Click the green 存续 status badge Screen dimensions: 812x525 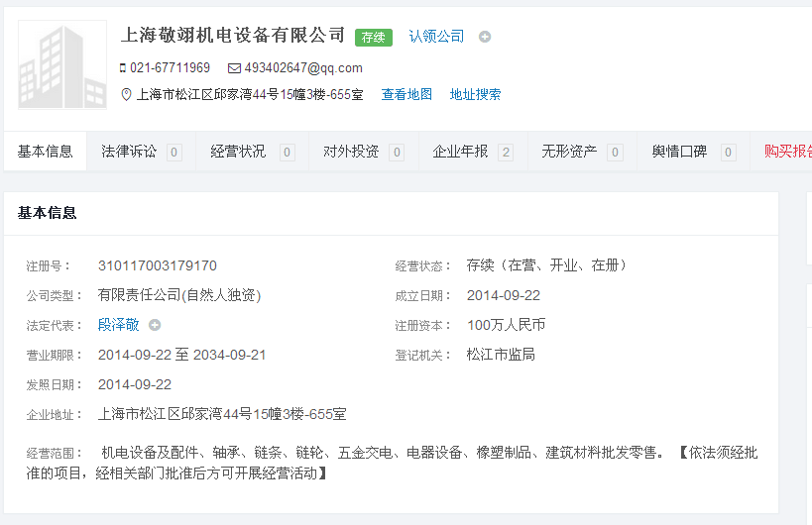373,37
